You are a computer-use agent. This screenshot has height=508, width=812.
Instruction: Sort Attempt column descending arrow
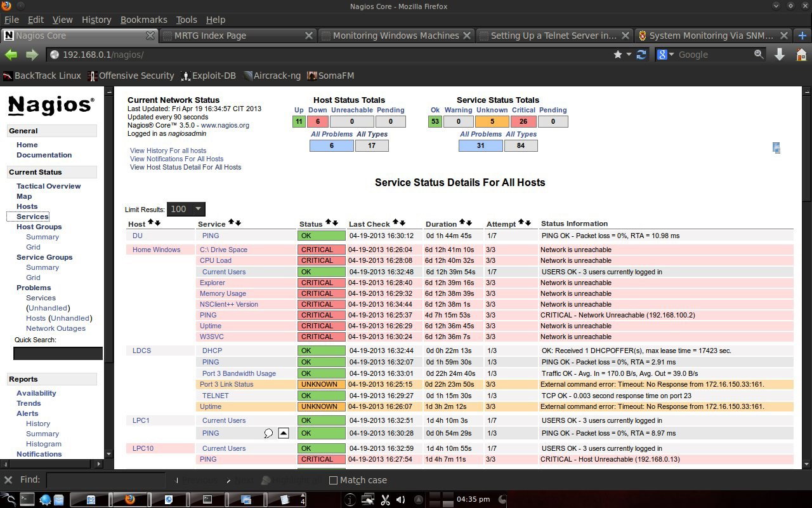pos(528,223)
